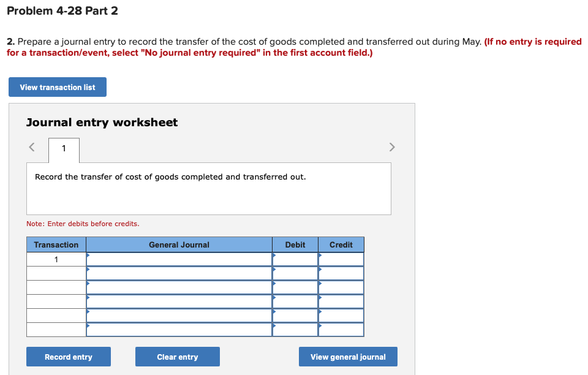Select first General Journal account field
The width and height of the screenshot is (588, 375).
[x=179, y=259]
